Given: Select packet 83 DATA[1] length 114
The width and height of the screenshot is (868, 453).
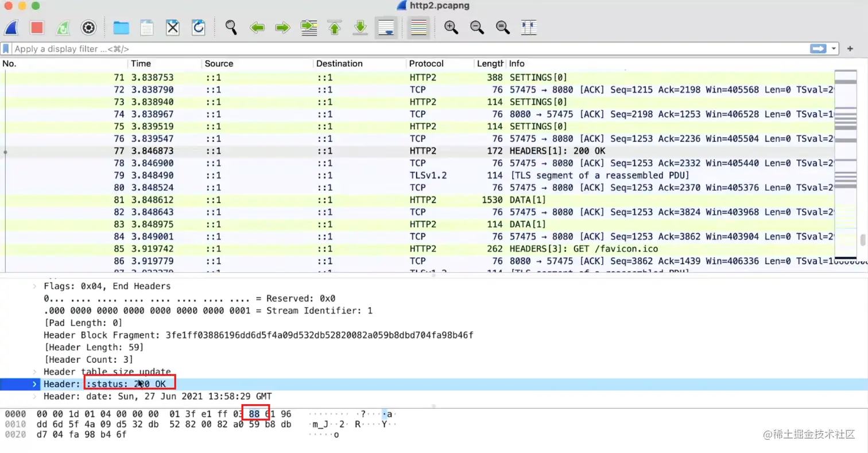Looking at the screenshot, I should [x=416, y=224].
